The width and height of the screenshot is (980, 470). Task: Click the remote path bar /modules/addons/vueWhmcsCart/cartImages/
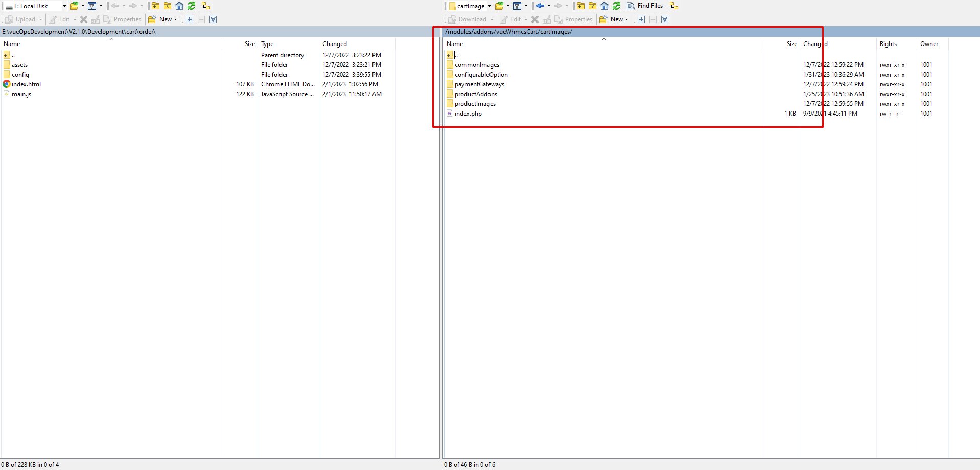[508, 32]
